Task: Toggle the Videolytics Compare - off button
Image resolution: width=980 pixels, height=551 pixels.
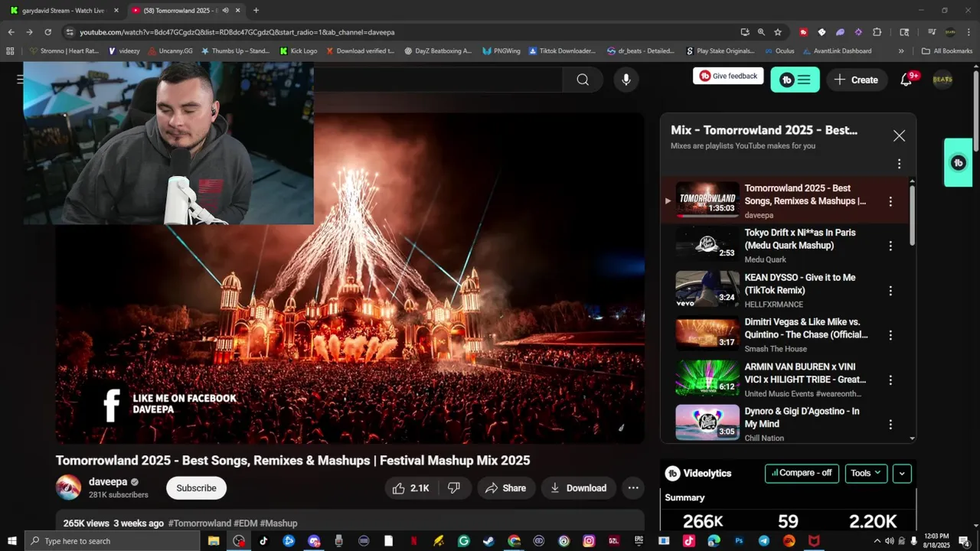Action: [x=802, y=473]
